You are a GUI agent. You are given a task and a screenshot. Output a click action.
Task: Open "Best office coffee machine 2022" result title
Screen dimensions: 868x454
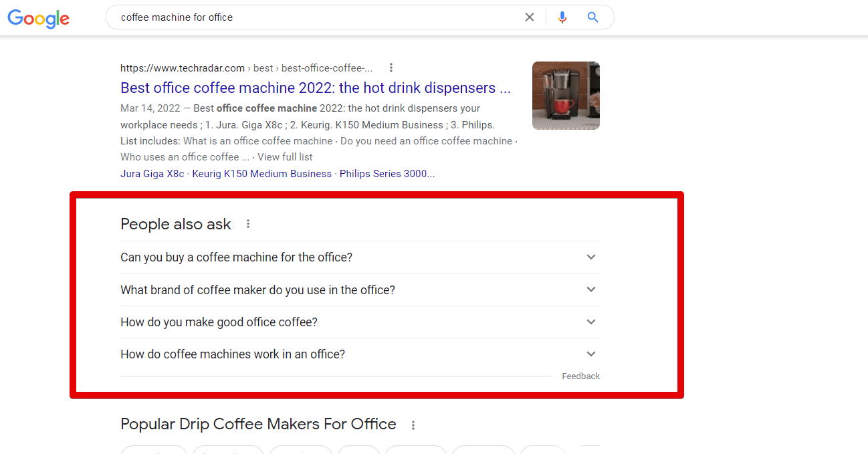316,88
